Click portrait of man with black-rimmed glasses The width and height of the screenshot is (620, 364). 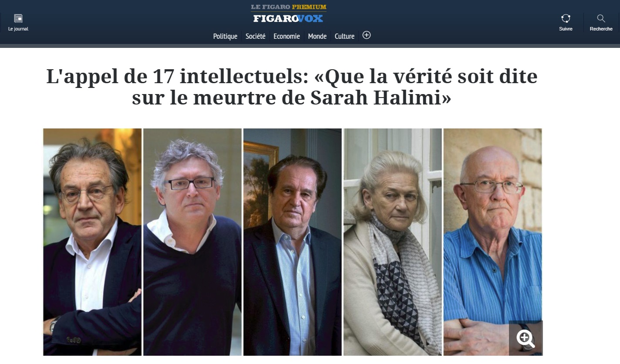[x=192, y=242]
